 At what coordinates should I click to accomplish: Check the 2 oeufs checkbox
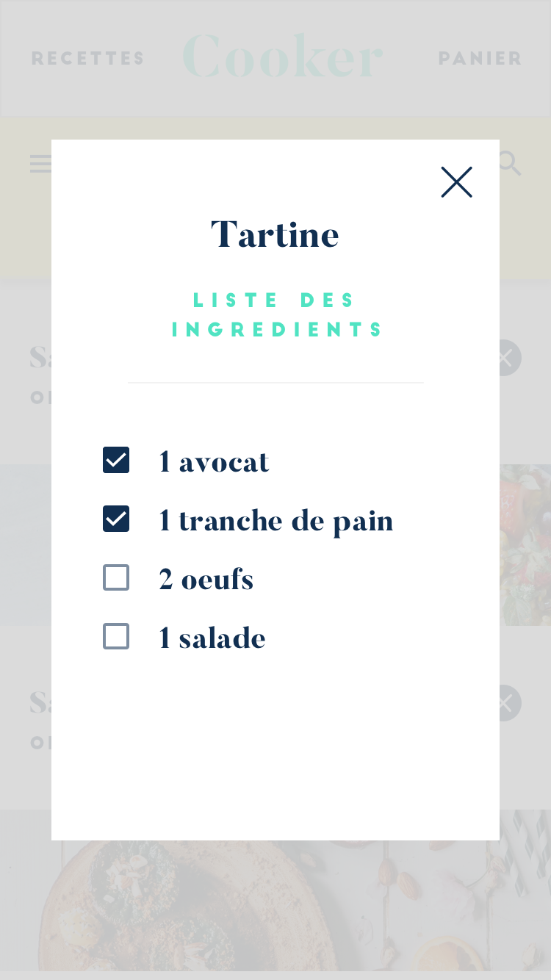116,578
